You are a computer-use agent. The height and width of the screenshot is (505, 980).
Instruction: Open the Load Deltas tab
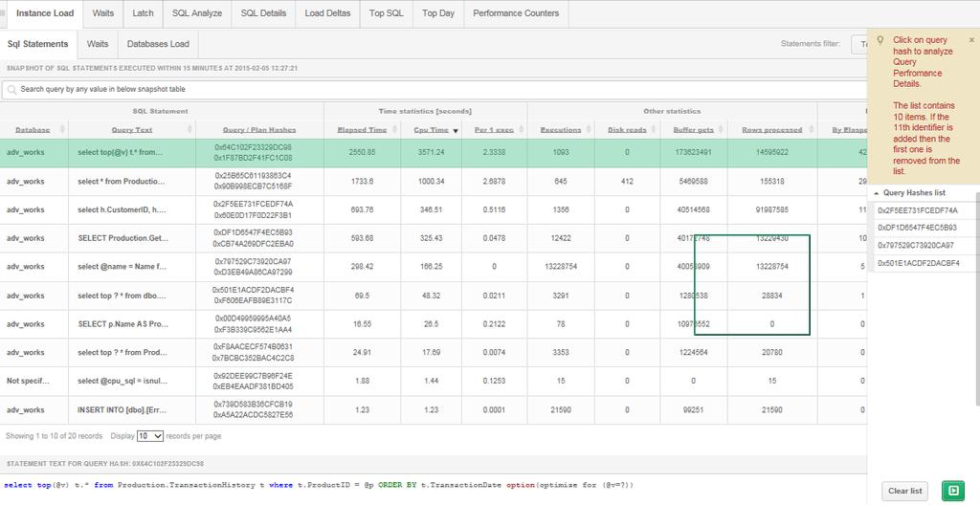click(327, 13)
